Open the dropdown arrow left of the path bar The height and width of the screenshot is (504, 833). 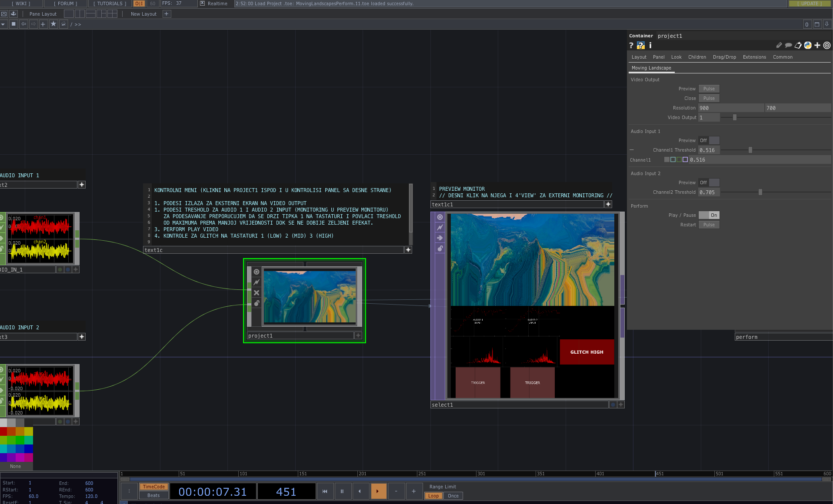3,24
